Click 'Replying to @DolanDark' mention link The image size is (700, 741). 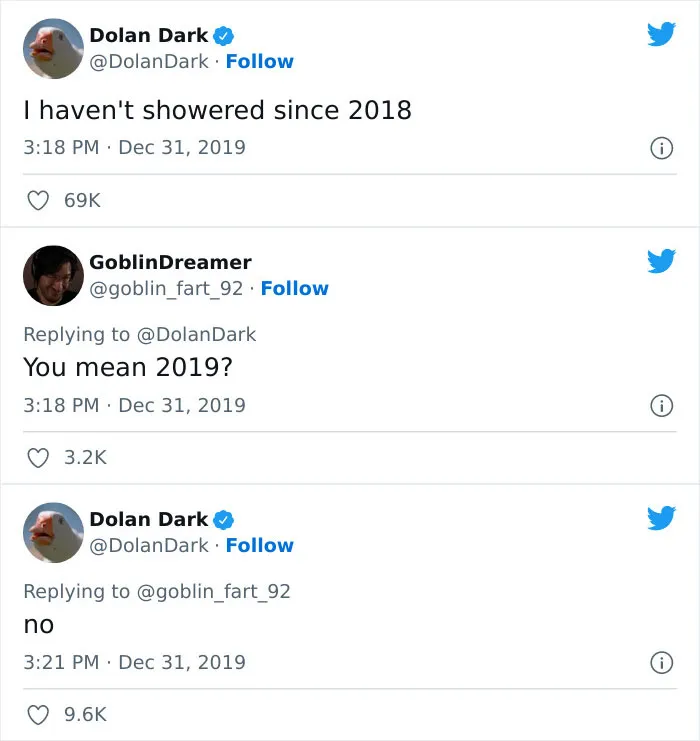click(x=196, y=335)
